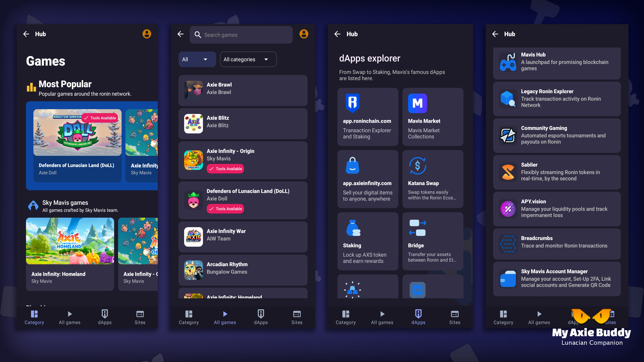
Task: Tap search magnifier icon in search bar
Action: click(x=198, y=35)
